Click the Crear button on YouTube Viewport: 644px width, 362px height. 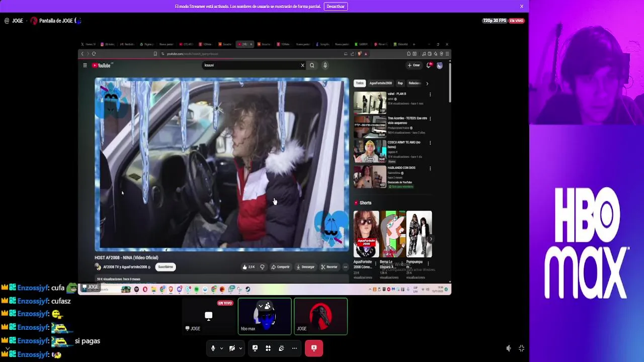(x=414, y=65)
